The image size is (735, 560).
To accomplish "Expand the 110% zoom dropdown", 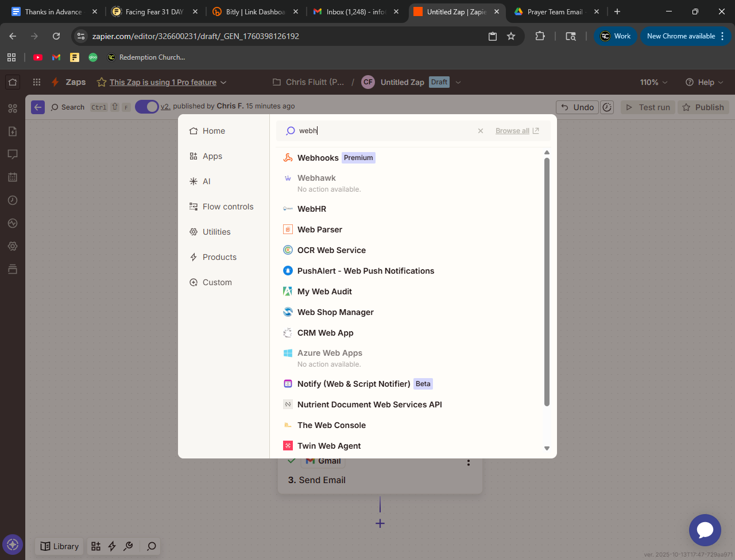I will (653, 82).
